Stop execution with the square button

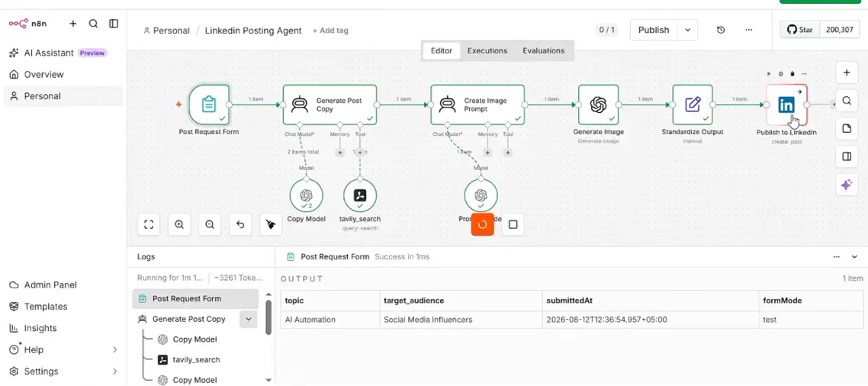tap(513, 224)
